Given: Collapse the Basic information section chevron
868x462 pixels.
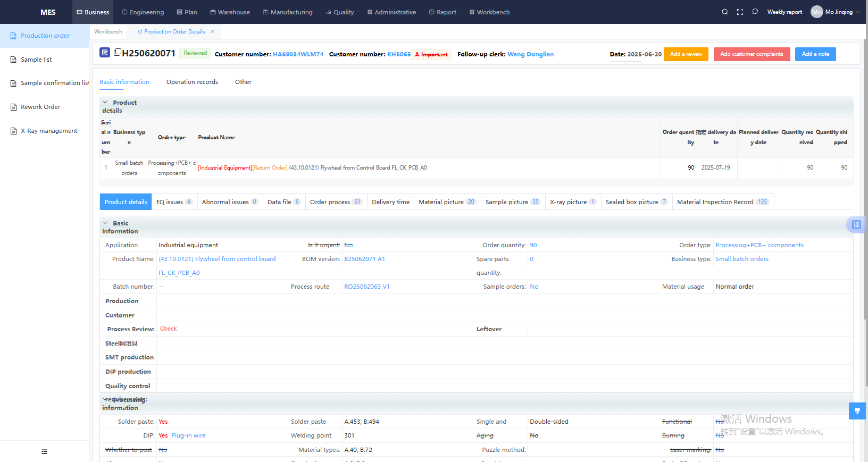Looking at the screenshot, I should pos(105,223).
